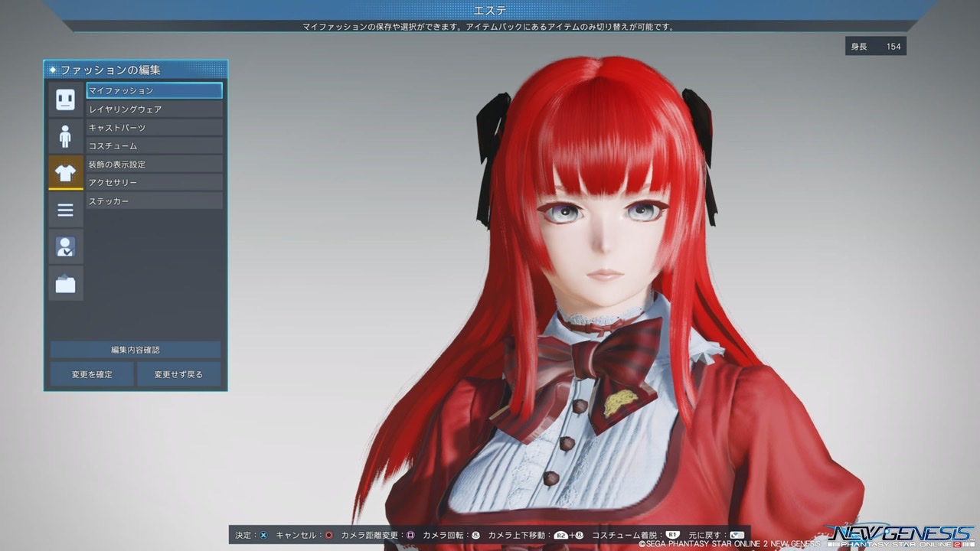Open 装飾の表示設定 display settings
Image resolution: width=980 pixels, height=551 pixels.
[154, 165]
